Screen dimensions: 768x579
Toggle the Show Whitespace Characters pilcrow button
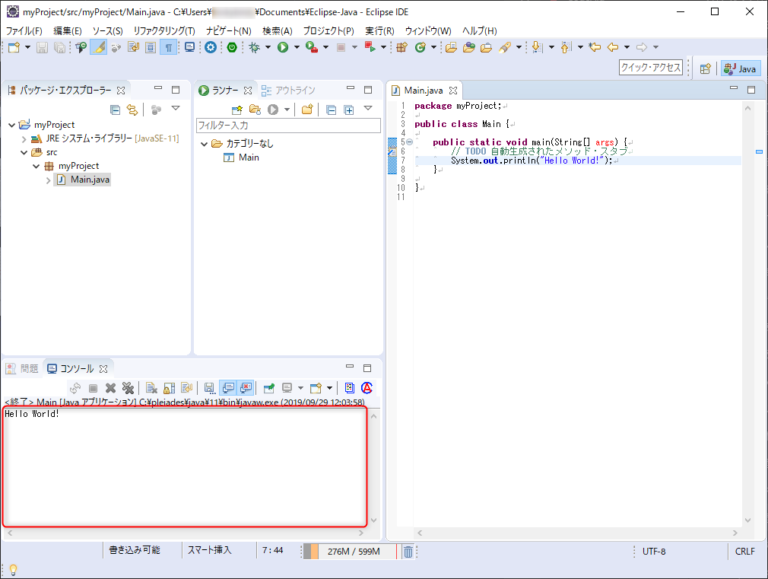(x=168, y=47)
